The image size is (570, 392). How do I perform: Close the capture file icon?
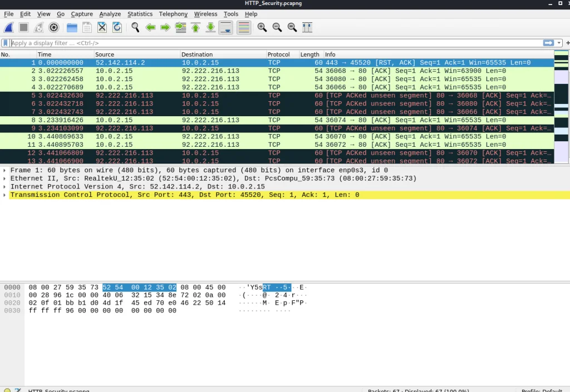click(102, 27)
